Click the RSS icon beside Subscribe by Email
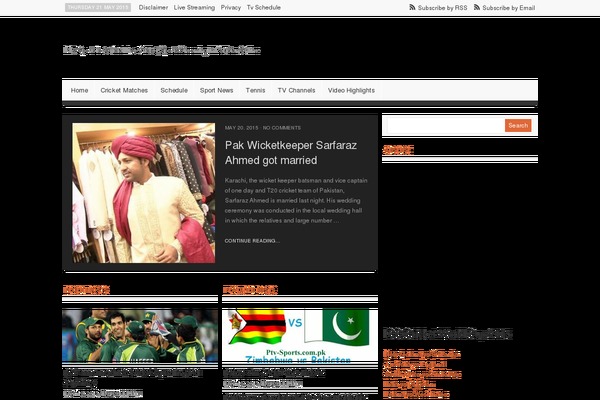The image size is (600, 400). [x=477, y=7]
